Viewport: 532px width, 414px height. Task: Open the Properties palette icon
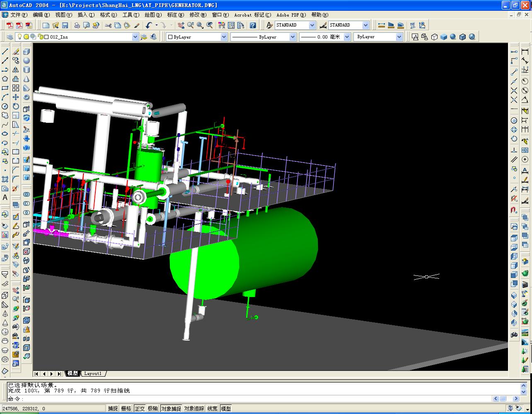222,25
